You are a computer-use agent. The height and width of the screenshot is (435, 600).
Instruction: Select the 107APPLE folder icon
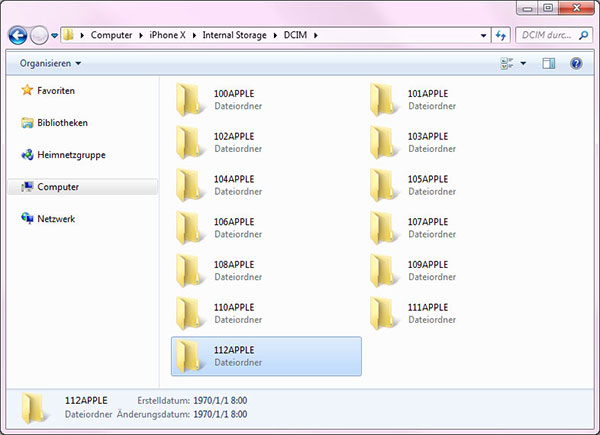point(383,228)
